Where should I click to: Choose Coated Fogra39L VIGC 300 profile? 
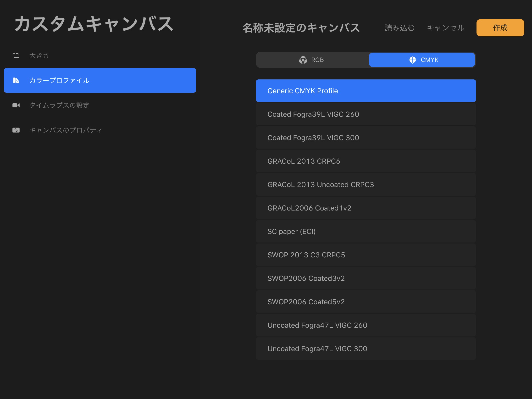[x=366, y=138]
